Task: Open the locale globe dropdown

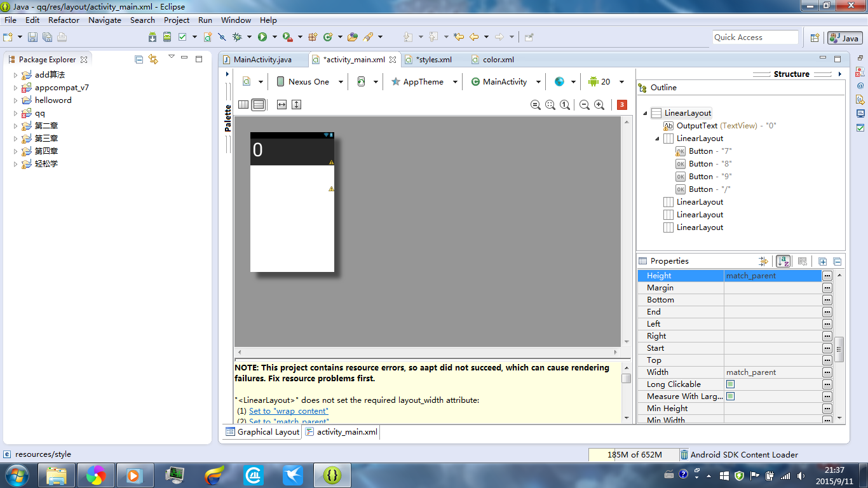Action: [x=565, y=82]
